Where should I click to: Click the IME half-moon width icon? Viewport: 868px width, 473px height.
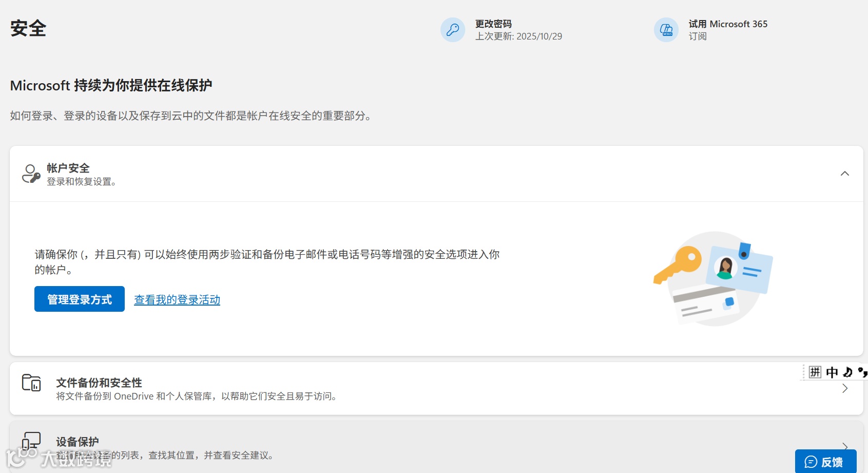pyautogui.click(x=847, y=372)
